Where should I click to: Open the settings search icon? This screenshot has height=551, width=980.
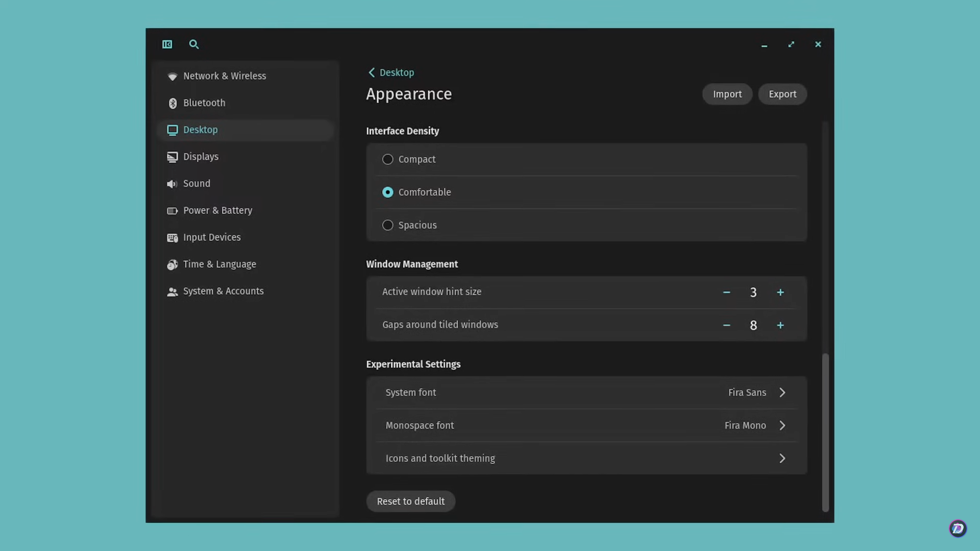point(194,44)
